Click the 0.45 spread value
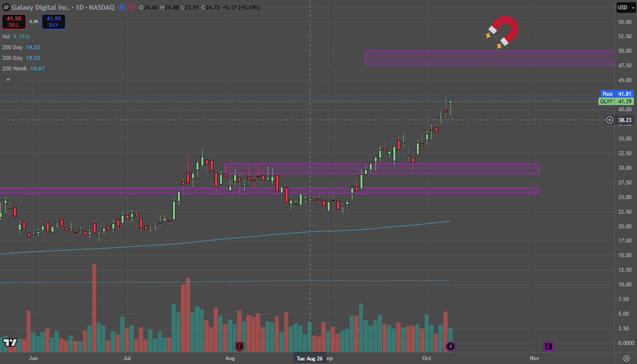Screen dimensions: 637x364 coord(34,21)
